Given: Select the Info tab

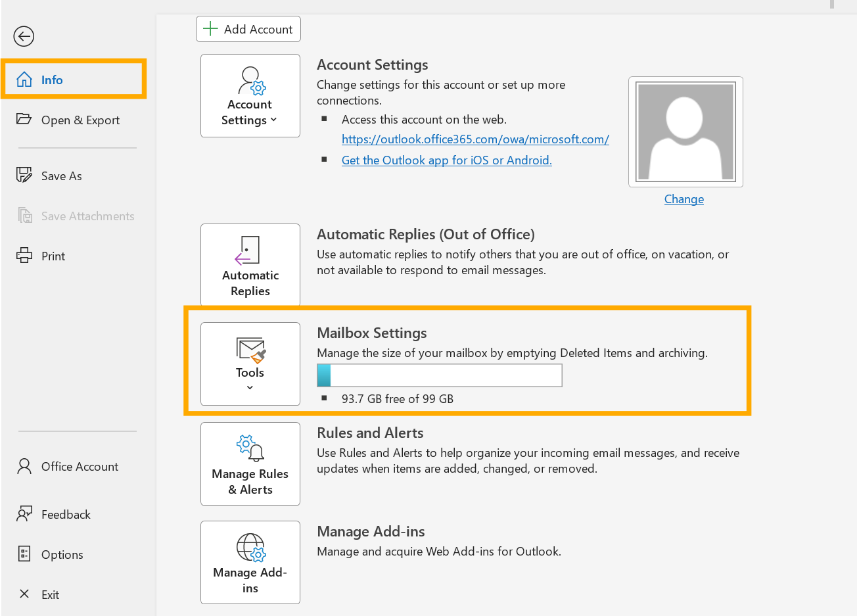Looking at the screenshot, I should [52, 80].
